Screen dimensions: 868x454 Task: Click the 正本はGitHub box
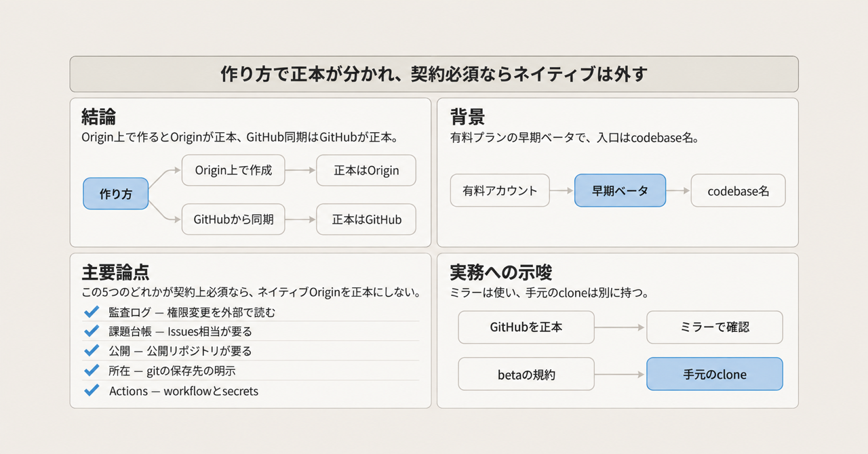(x=366, y=219)
